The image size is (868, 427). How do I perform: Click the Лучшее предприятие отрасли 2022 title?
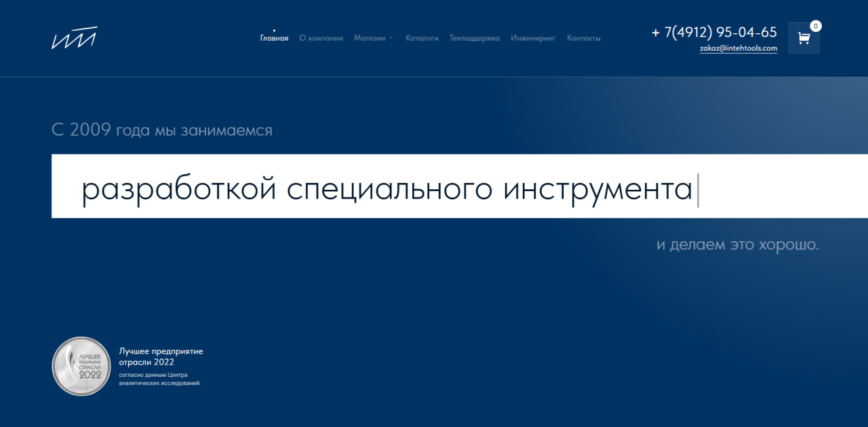161,357
